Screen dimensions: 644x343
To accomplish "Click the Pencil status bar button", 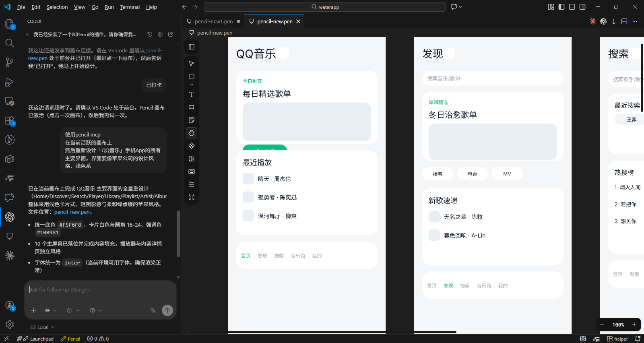I will (70, 339).
